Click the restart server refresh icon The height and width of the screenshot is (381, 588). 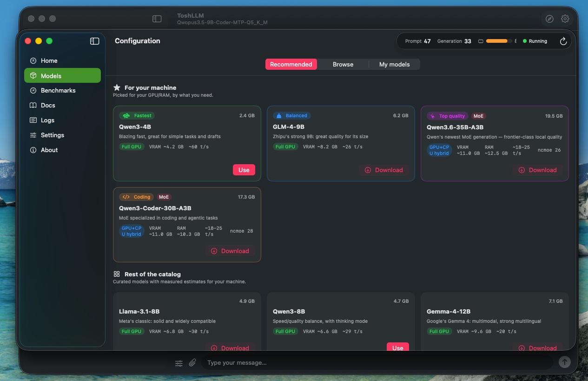[x=563, y=41]
